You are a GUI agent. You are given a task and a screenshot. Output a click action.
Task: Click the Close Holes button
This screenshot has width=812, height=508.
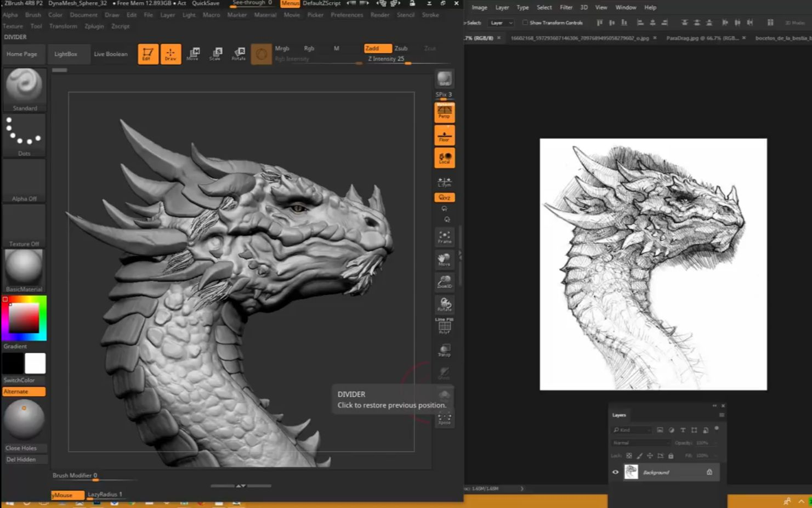click(x=24, y=448)
